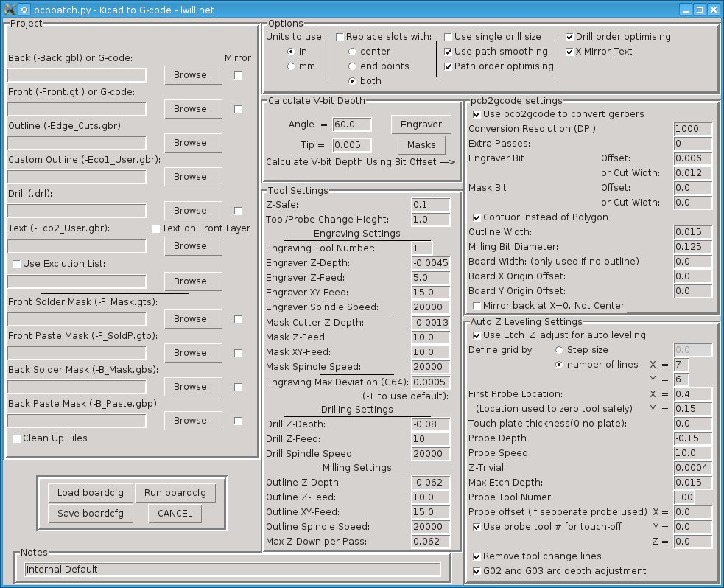Choose 'end points' slot replacement option
The image size is (724, 588).
click(x=352, y=66)
